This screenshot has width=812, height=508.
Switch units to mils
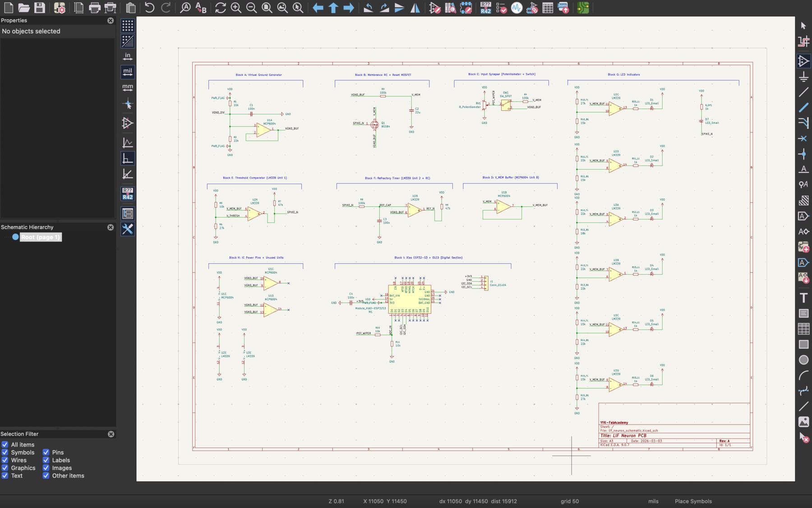pos(128,71)
